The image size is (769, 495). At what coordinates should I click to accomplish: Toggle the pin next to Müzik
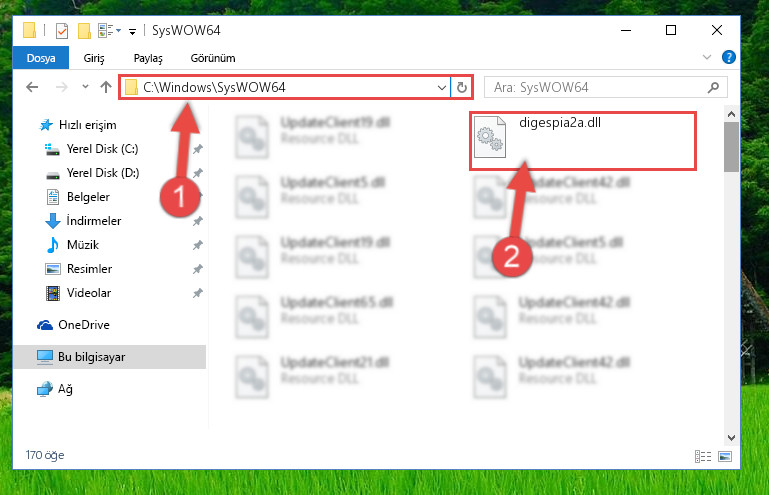pos(198,245)
